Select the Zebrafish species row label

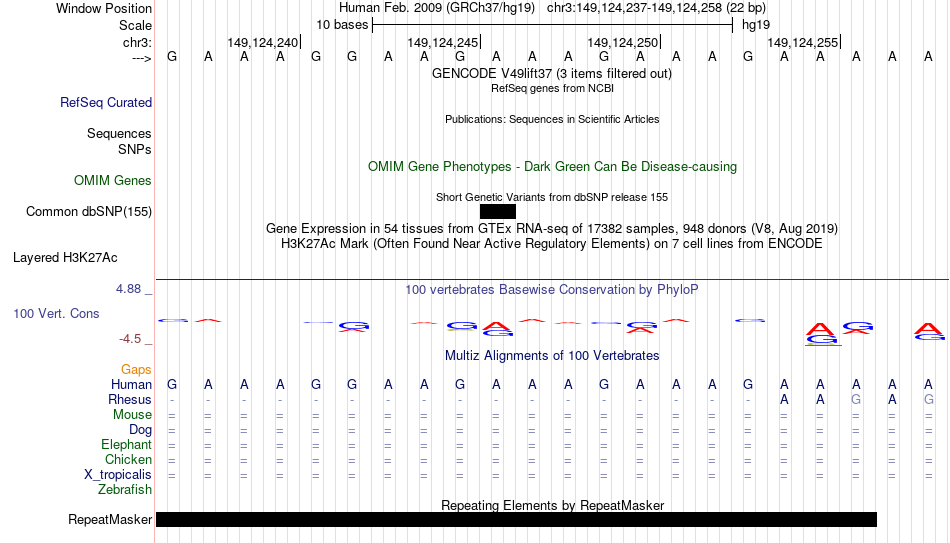[x=125, y=489]
